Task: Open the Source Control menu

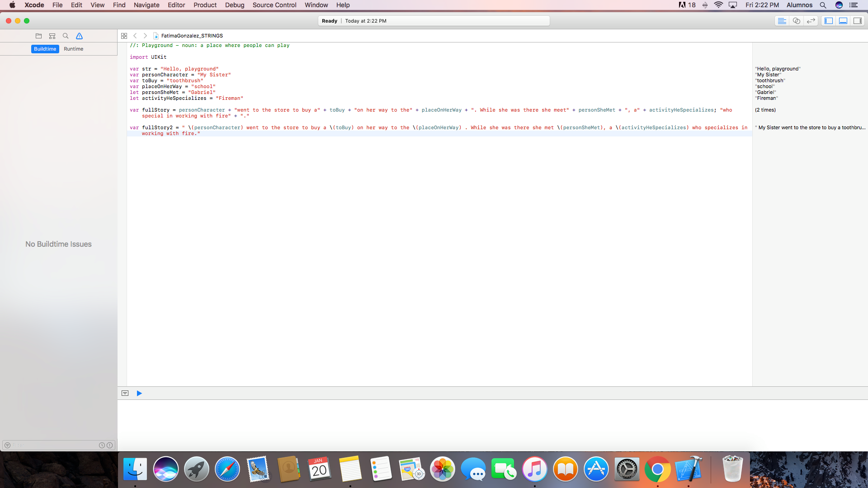Action: click(274, 5)
